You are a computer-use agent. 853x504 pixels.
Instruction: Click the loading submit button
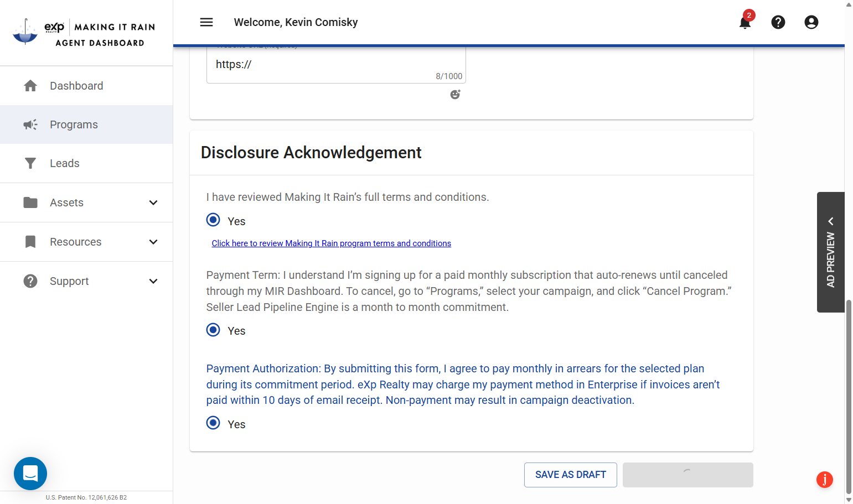[688, 475]
